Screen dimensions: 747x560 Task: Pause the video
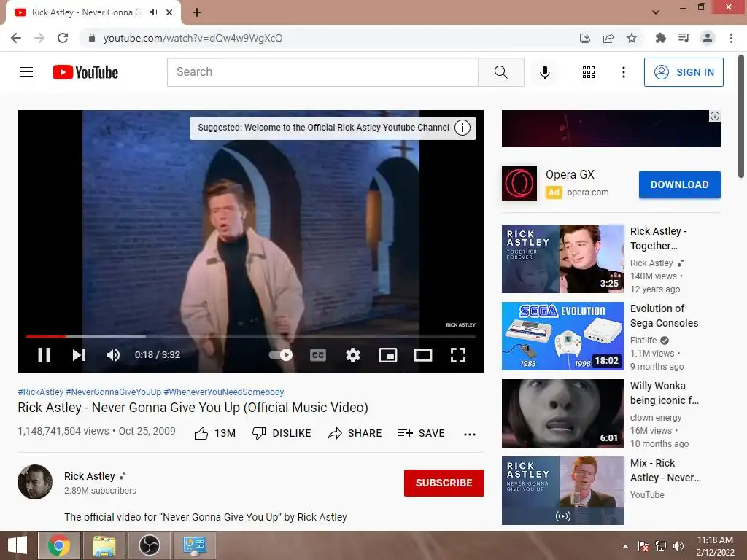[44, 355]
